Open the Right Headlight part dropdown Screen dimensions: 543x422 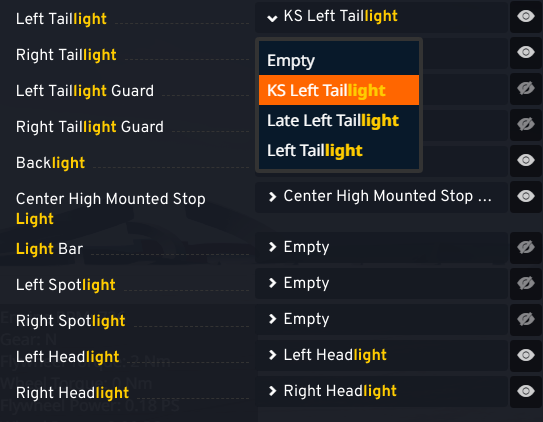[x=382, y=392]
